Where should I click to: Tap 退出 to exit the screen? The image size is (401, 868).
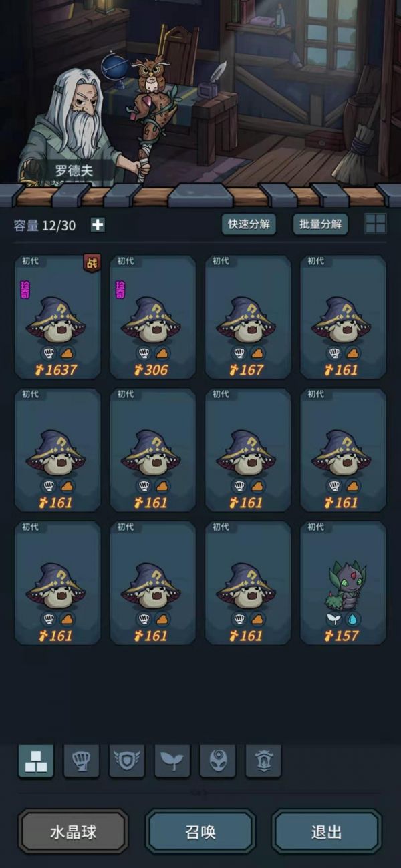click(x=327, y=832)
